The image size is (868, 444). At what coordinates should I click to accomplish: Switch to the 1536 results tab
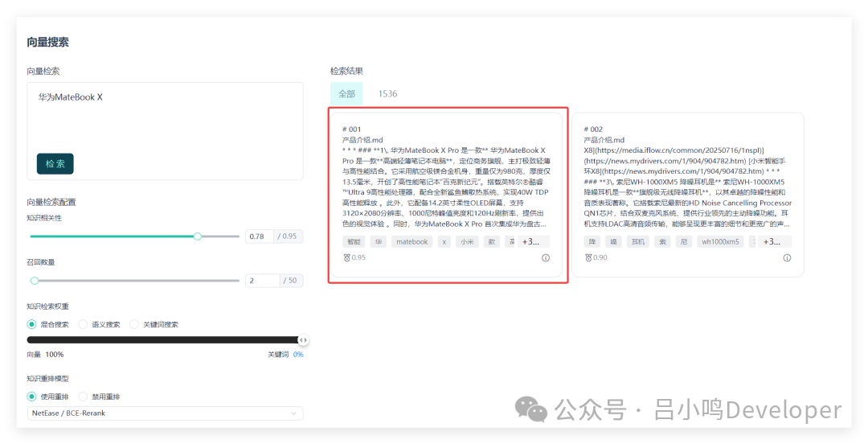(387, 93)
